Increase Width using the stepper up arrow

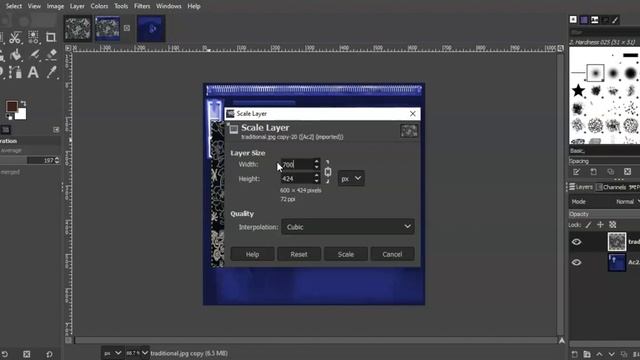click(x=316, y=161)
